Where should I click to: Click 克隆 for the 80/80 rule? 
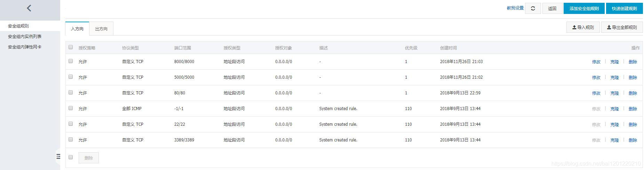click(x=614, y=93)
